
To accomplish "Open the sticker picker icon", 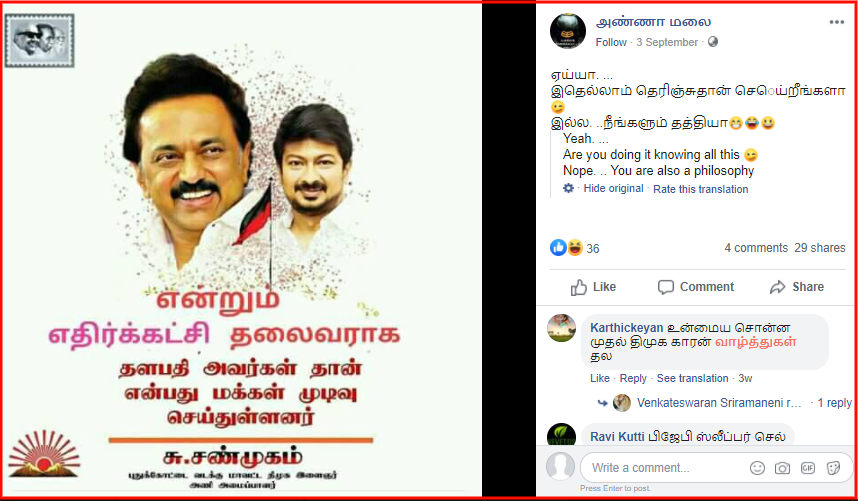I will tap(833, 468).
